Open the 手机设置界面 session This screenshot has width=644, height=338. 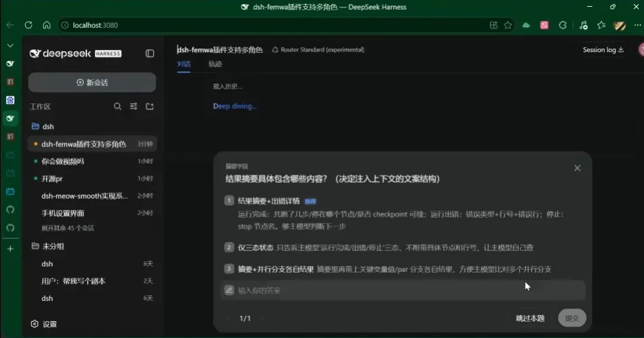pyautogui.click(x=92, y=213)
